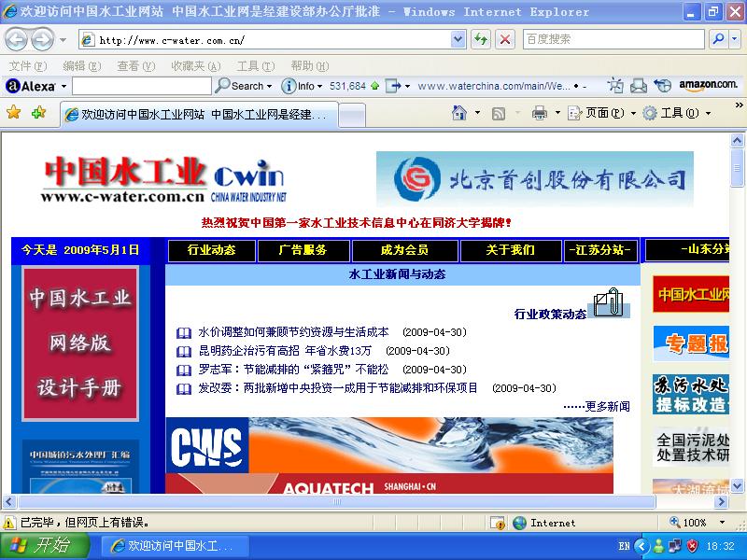Click the RSS feeds icon
The height and width of the screenshot is (560, 747).
499,113
